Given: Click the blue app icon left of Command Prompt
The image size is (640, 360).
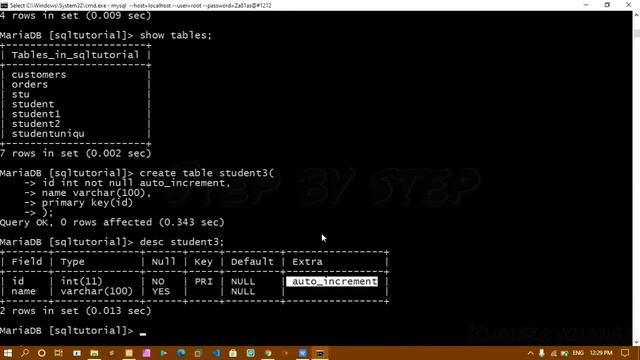Looking at the screenshot, I should (x=302, y=353).
